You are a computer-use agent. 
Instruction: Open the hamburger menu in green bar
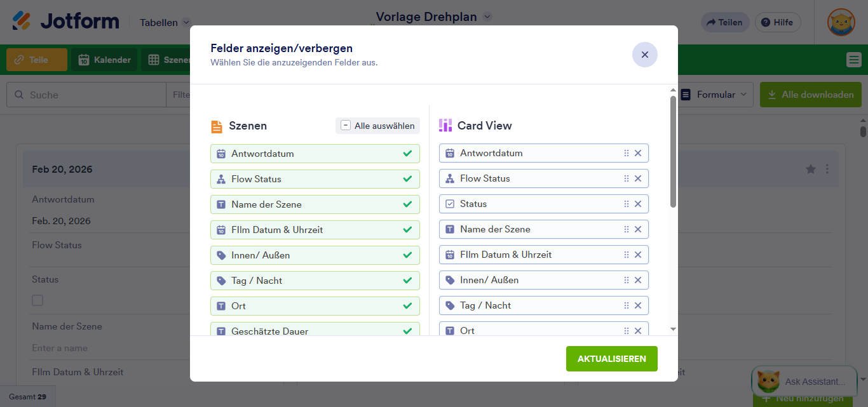pos(853,60)
